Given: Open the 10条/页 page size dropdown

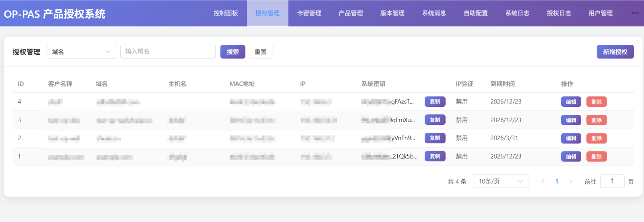Looking at the screenshot, I should coord(501,181).
